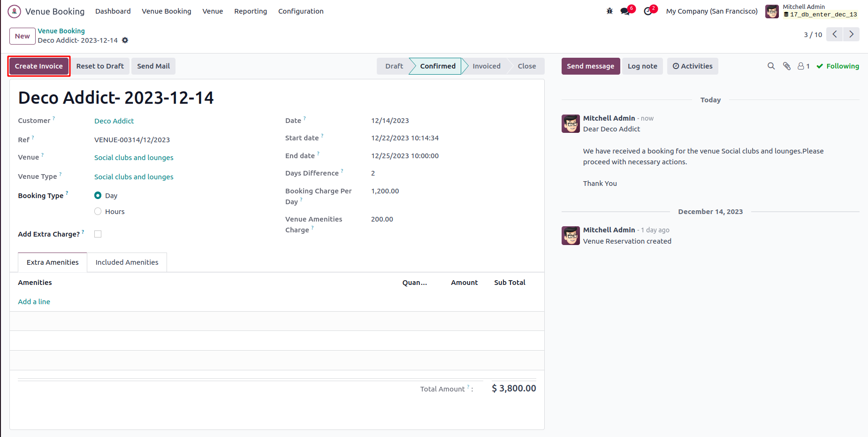868x437 pixels.
Task: Open the Dashboard menu
Action: [x=113, y=11]
